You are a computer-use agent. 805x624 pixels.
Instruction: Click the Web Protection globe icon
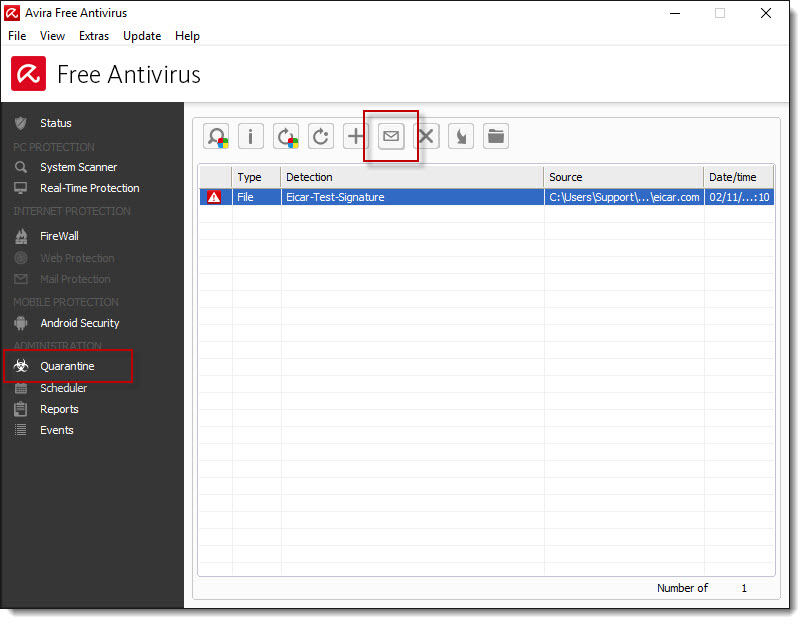pyautogui.click(x=21, y=258)
